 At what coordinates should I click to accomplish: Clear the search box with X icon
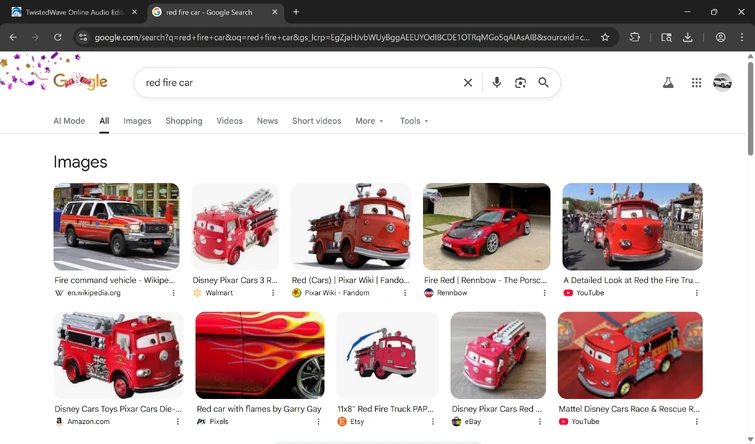468,83
